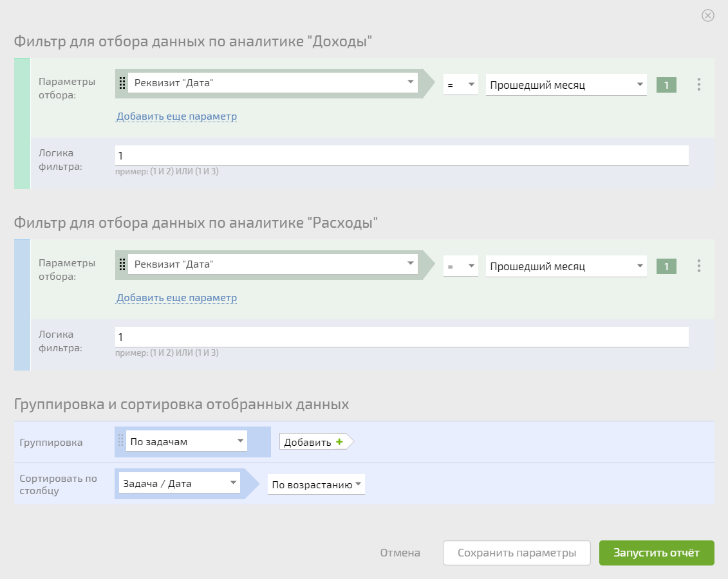Image resolution: width=728 pixels, height=579 pixels.
Task: Open Реквизит "Дата" dropdown in Расходы filter
Action: pos(272,264)
